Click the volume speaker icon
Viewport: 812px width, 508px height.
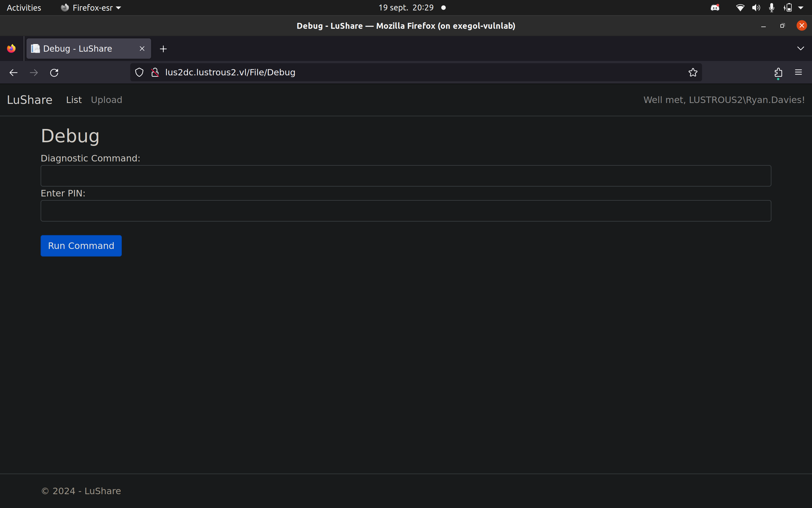pyautogui.click(x=756, y=8)
